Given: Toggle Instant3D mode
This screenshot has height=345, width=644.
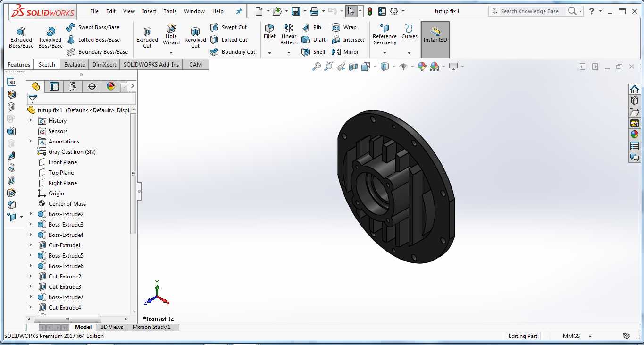Looking at the screenshot, I should point(435,40).
